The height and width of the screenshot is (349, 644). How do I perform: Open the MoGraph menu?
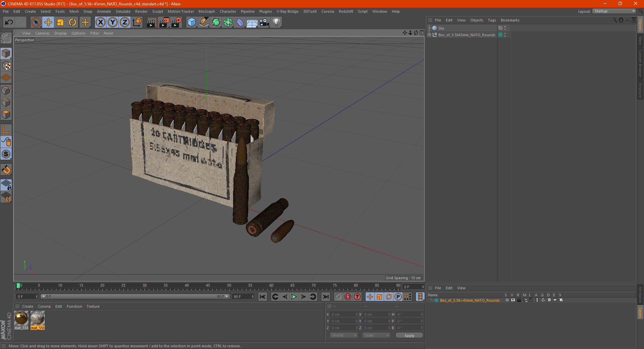(x=207, y=11)
